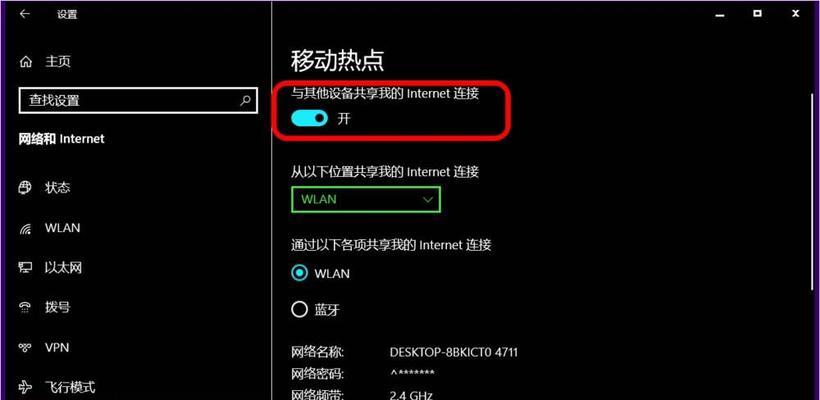Select the 以太网 monitor icon
Image resolution: width=820 pixels, height=400 pixels.
point(25,268)
